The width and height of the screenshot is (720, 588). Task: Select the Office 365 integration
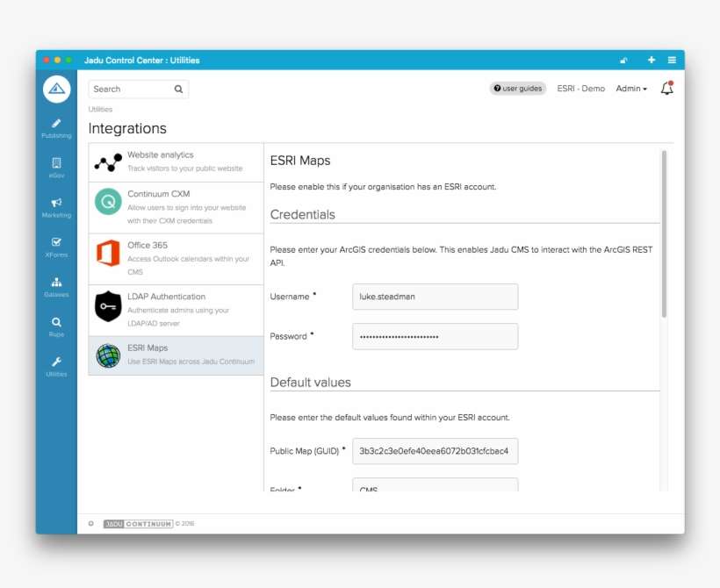click(x=176, y=260)
